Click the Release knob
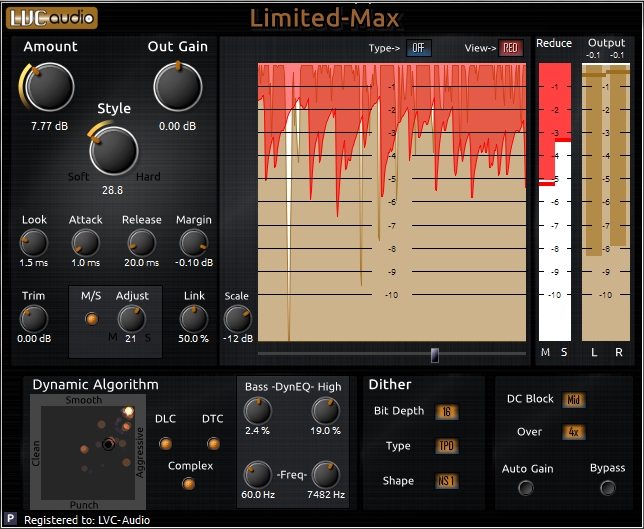 pos(141,242)
